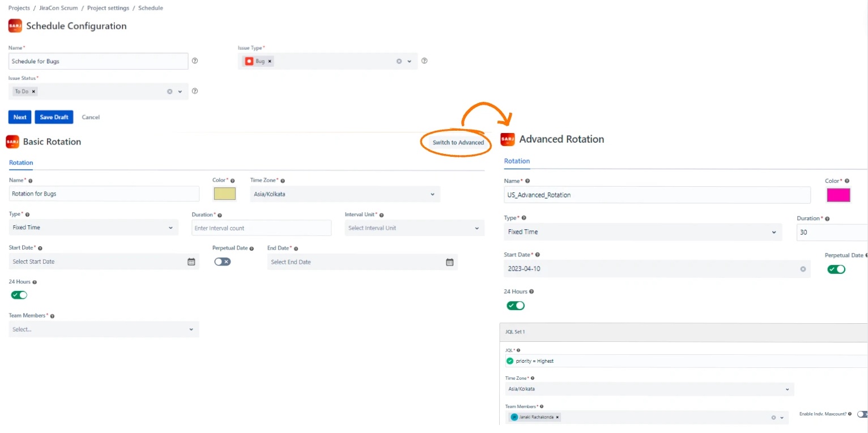Screen dimensions: 868x433
Task: Select the Rotation tab under Basic Rotation
Action: [x=21, y=162]
